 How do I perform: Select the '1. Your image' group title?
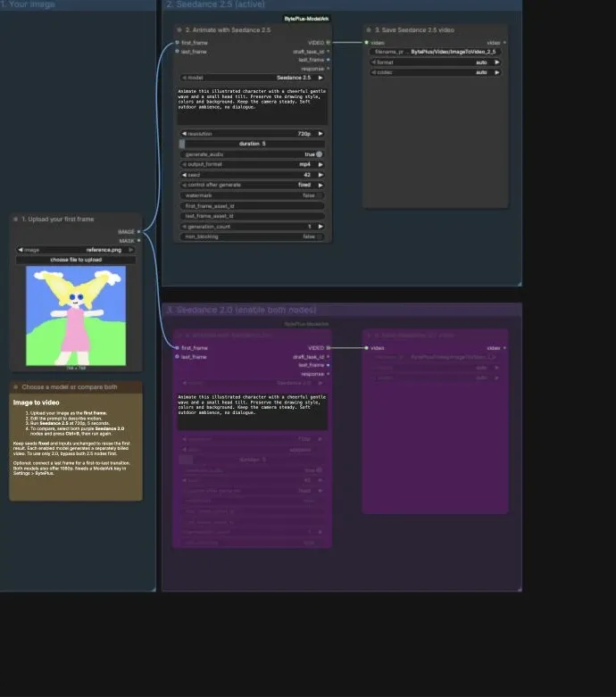(x=28, y=4)
